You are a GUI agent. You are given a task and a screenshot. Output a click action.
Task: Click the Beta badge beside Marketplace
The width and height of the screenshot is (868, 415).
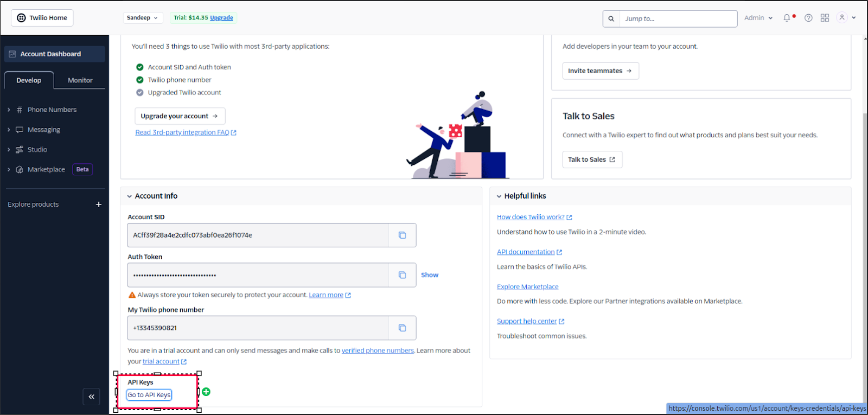click(82, 169)
